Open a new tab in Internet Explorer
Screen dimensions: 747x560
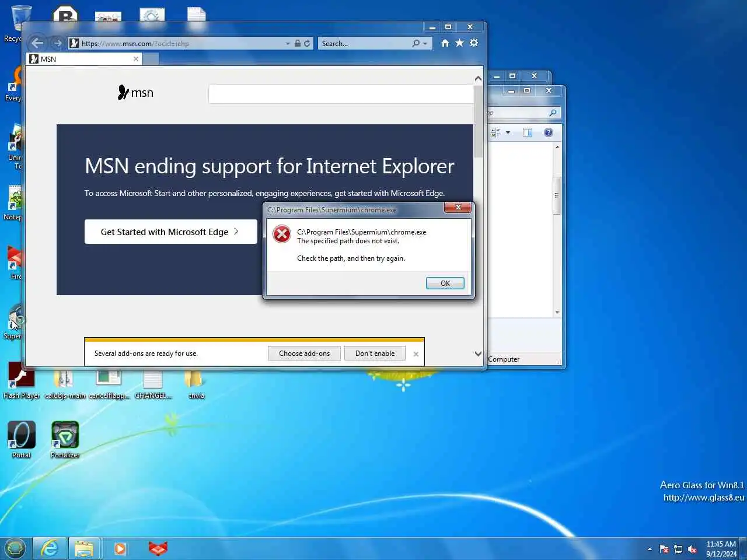pos(151,59)
